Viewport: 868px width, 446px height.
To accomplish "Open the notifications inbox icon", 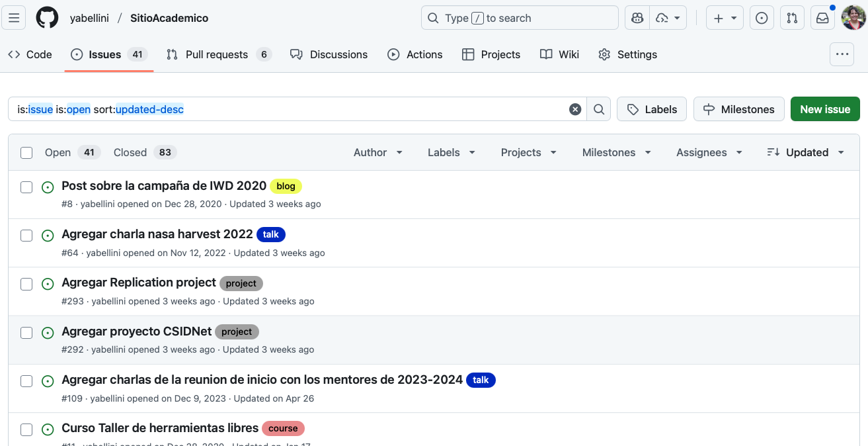I will [822, 18].
